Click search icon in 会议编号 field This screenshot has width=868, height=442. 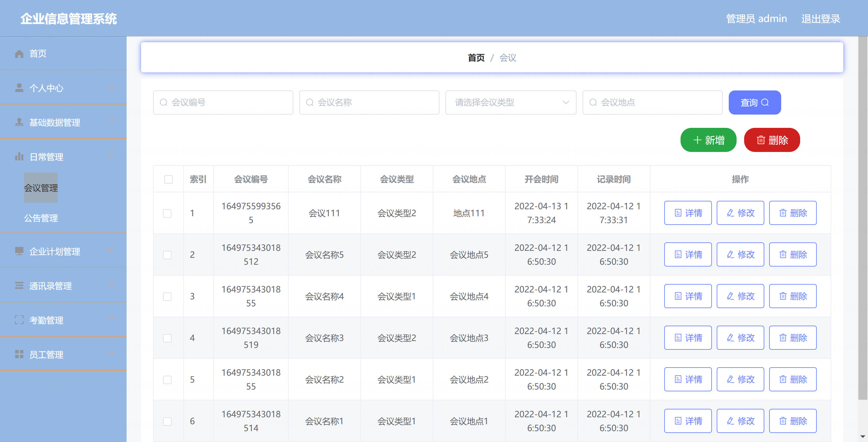click(x=164, y=103)
